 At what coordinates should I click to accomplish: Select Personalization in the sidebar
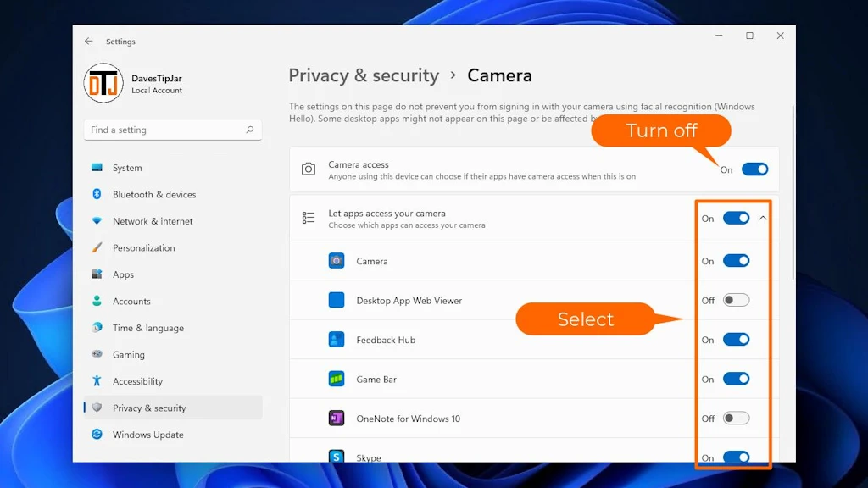pos(173,248)
